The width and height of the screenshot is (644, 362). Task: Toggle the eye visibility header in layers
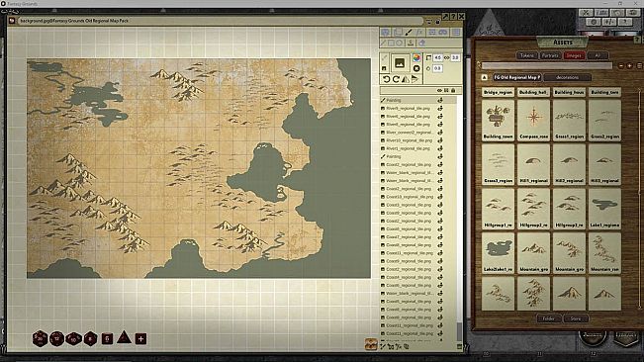point(439,90)
